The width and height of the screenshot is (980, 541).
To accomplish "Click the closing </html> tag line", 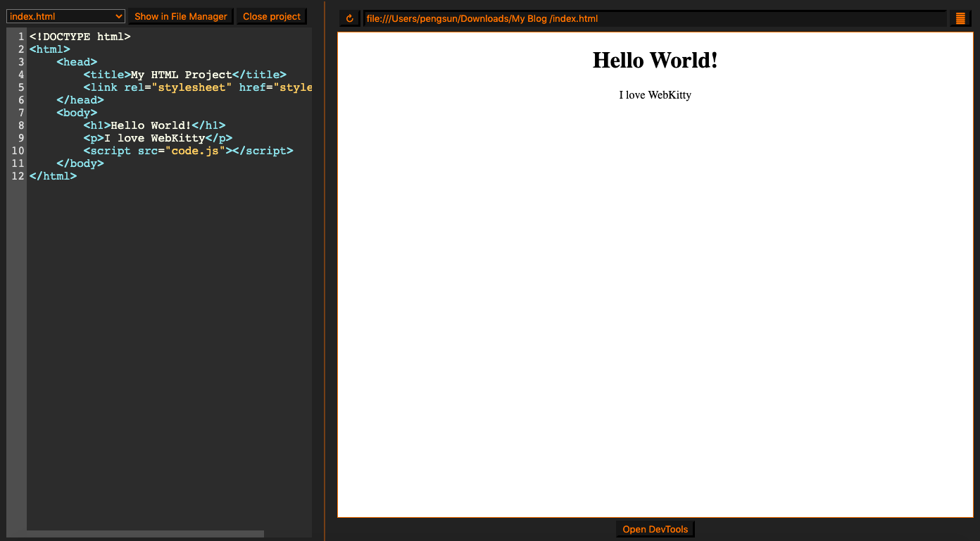I will (x=54, y=176).
